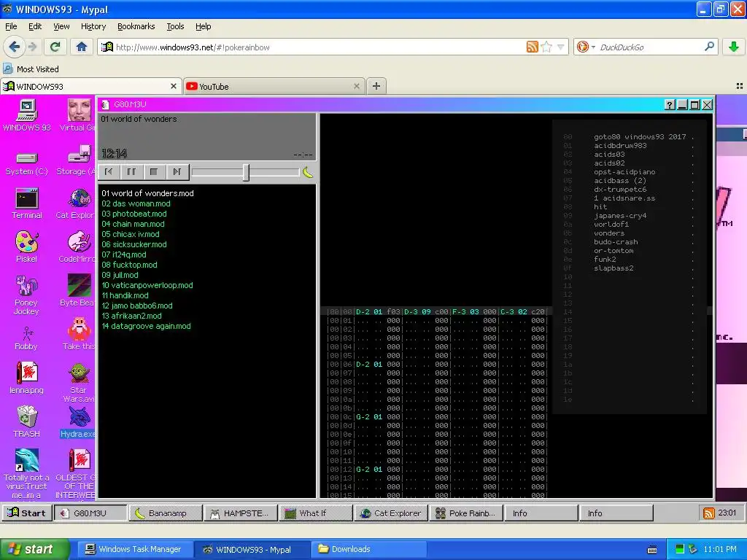Click the playback seek slider handle

tap(246, 172)
